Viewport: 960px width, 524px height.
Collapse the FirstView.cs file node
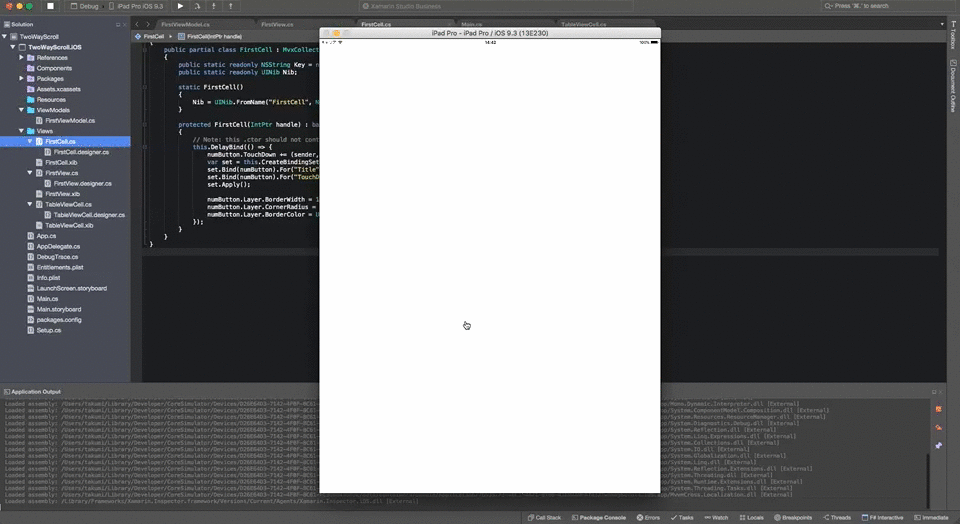point(30,173)
